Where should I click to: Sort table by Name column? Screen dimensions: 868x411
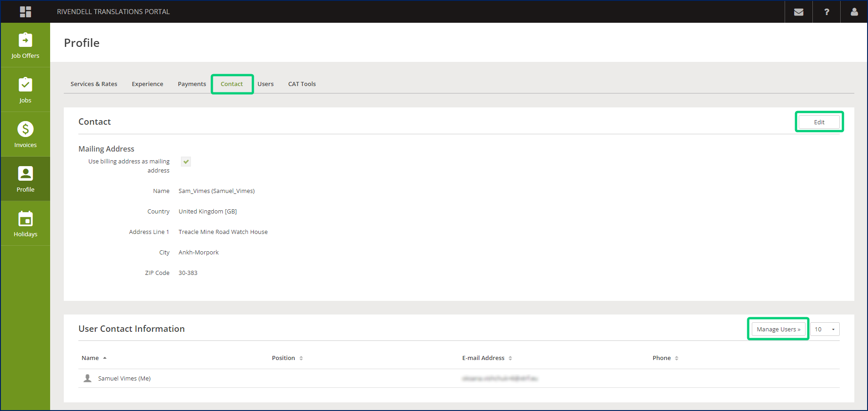(x=94, y=358)
